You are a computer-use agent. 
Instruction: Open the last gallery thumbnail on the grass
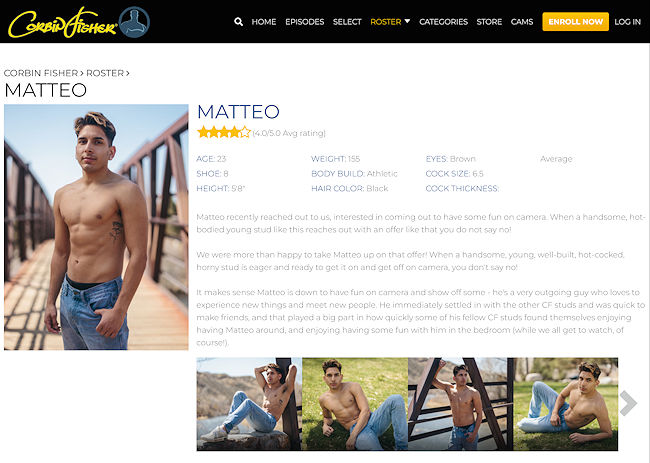tap(565, 404)
